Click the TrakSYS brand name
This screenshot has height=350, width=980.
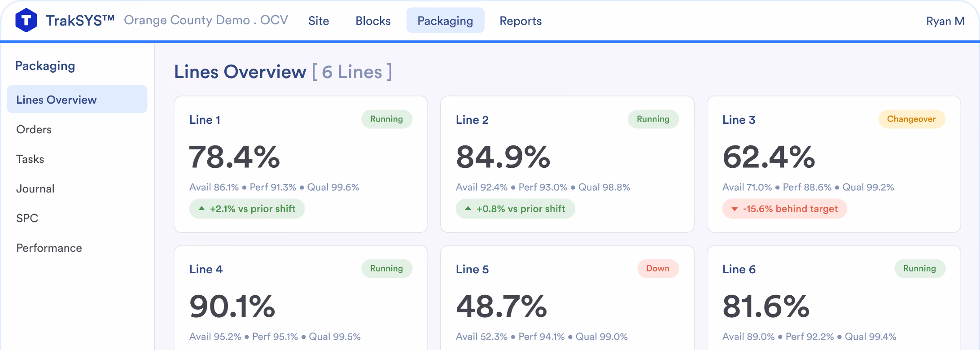point(80,21)
